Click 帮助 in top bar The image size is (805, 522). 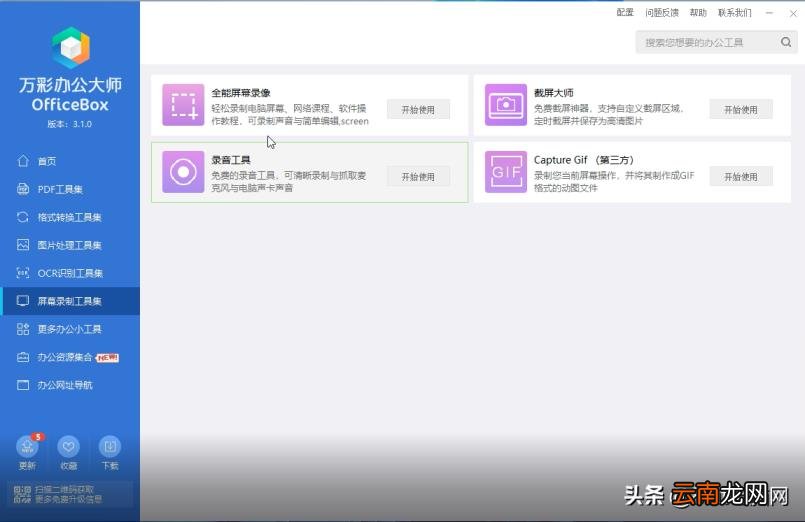click(x=698, y=12)
